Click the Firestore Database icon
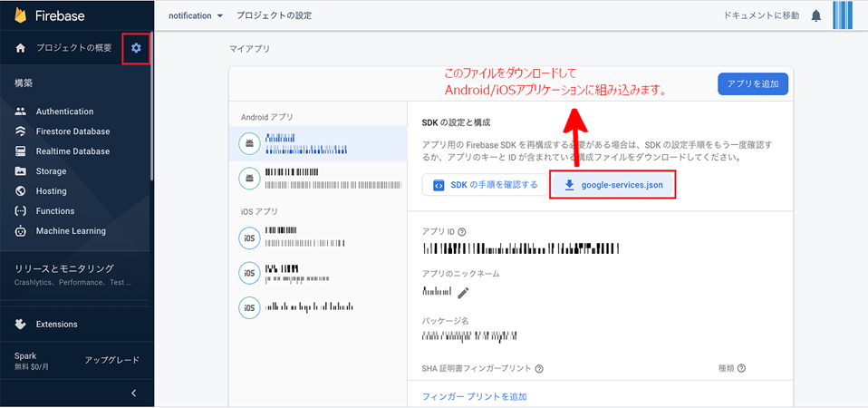Image resolution: width=868 pixels, height=408 pixels. [x=21, y=131]
